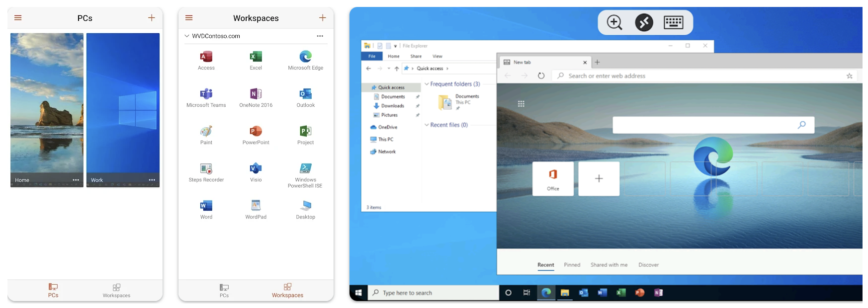Open the Work PC thumbnail
This screenshot has width=868, height=308.
click(x=123, y=110)
